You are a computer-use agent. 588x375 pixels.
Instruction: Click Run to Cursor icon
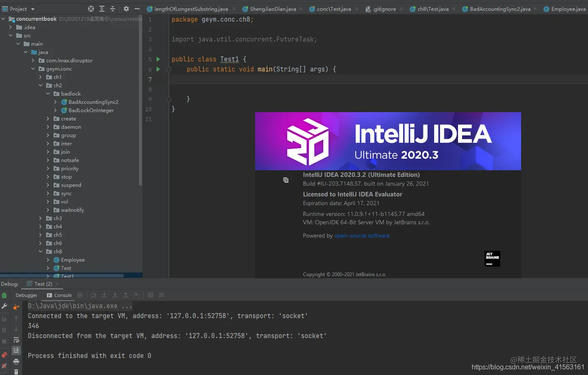(x=137, y=295)
